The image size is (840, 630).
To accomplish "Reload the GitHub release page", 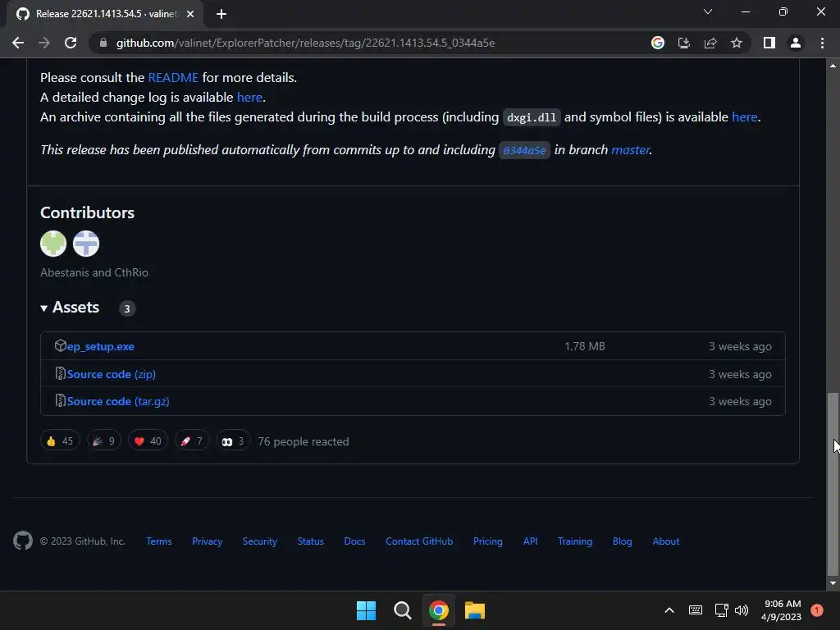I will point(71,43).
